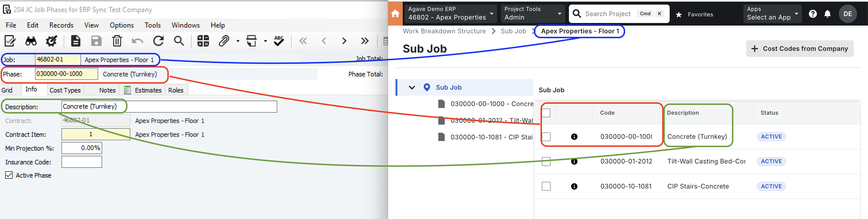Collapse the Sub Job tree node
Image resolution: width=868 pixels, height=219 pixels.
click(x=411, y=87)
